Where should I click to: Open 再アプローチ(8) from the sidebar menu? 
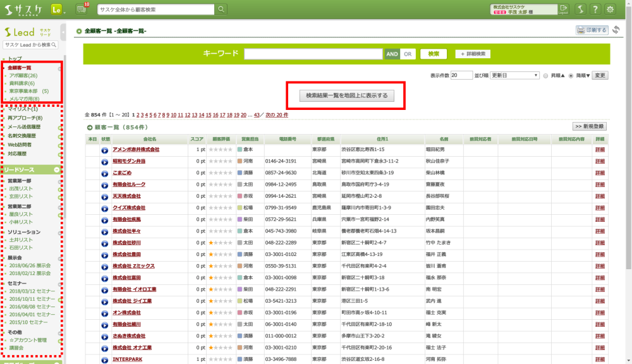[25, 118]
